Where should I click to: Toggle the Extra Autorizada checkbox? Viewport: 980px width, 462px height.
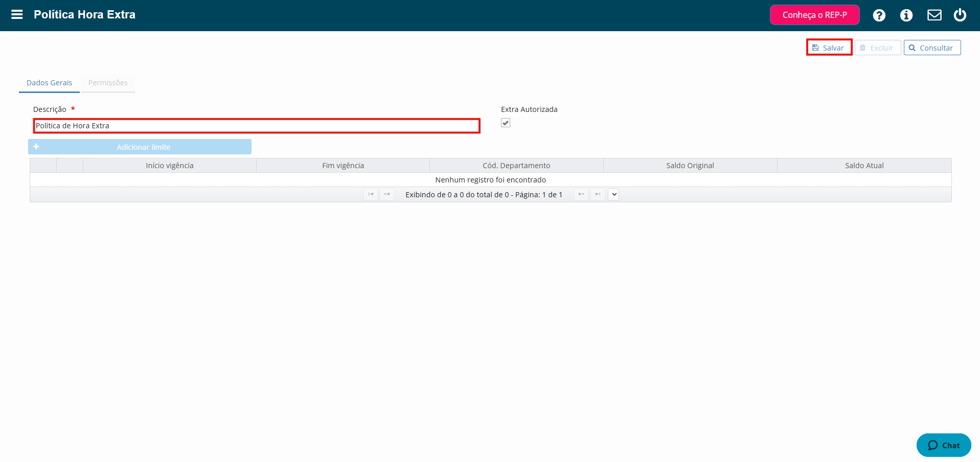[506, 123]
